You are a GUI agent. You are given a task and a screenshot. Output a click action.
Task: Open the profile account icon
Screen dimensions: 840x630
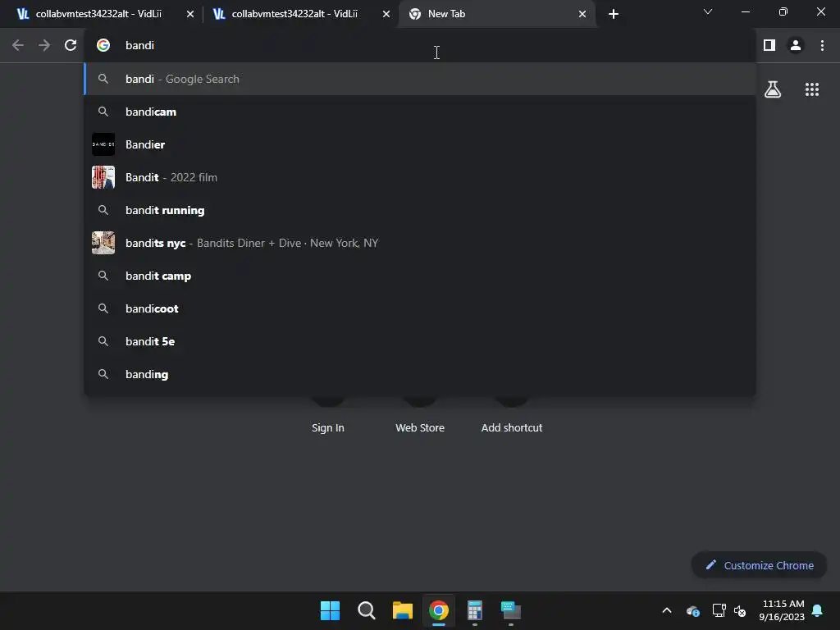[x=796, y=45]
